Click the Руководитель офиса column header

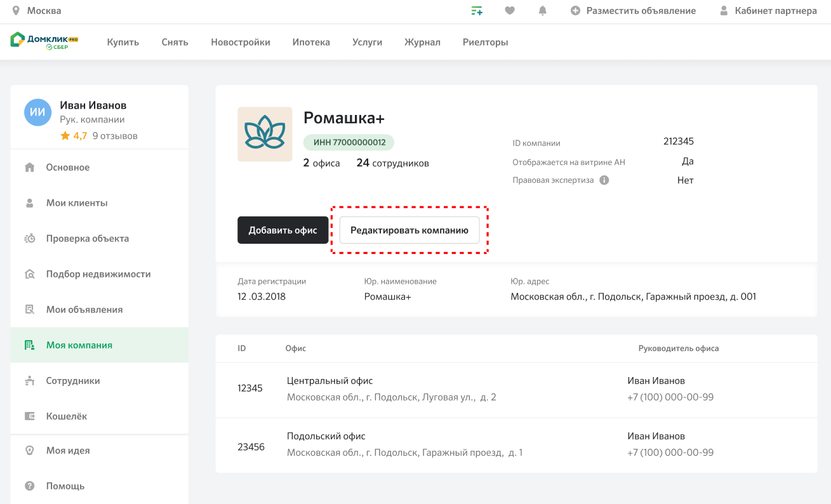pos(679,348)
